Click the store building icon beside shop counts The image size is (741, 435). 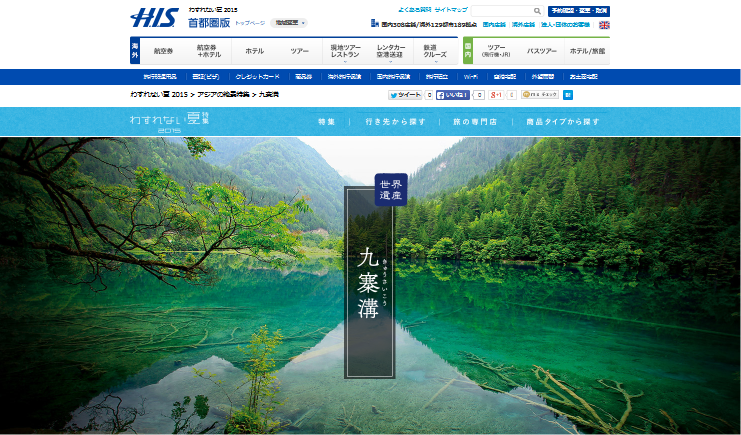click(x=375, y=23)
